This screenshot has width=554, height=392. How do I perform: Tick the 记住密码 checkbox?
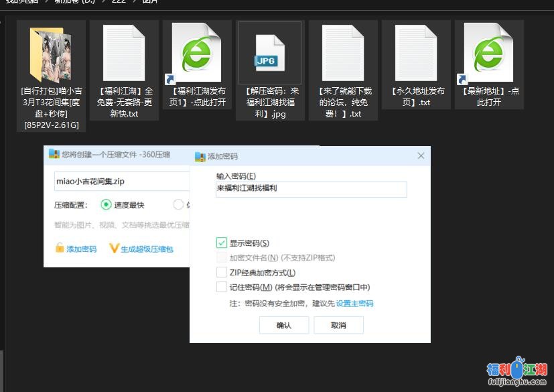coord(222,287)
